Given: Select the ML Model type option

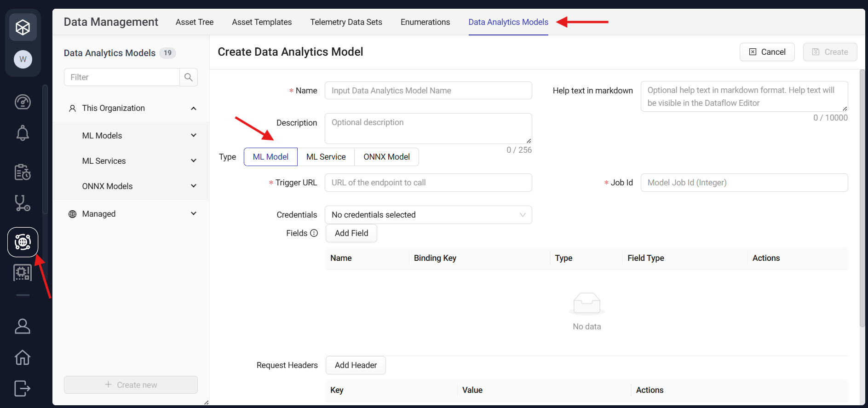Looking at the screenshot, I should [x=270, y=157].
